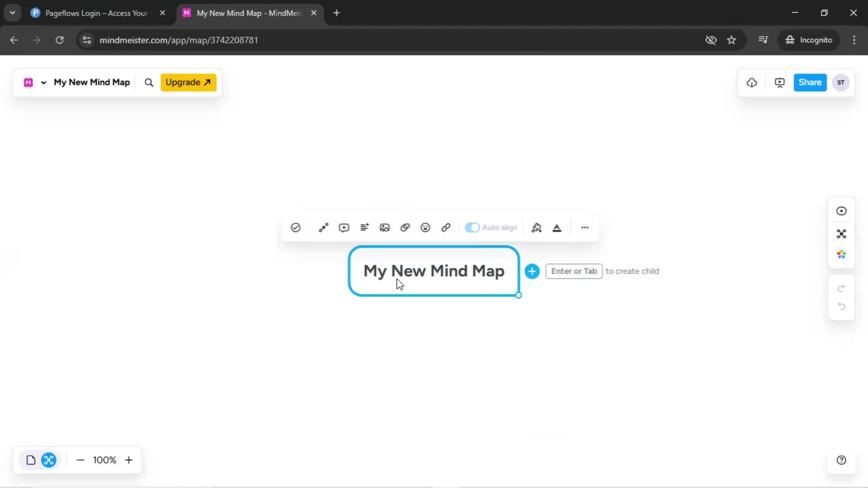This screenshot has width=868, height=488.
Task: Open the browser tab search chevron
Action: pos(12,12)
